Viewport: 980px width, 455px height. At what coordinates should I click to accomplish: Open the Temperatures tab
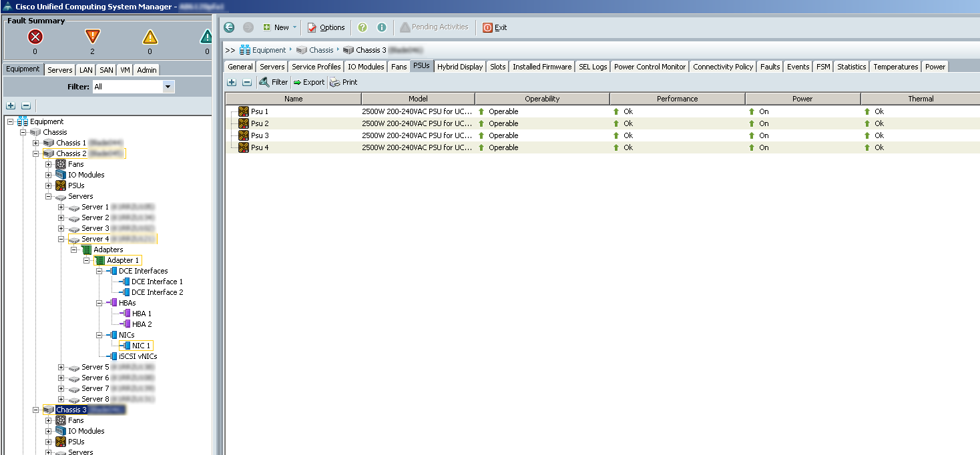(895, 67)
